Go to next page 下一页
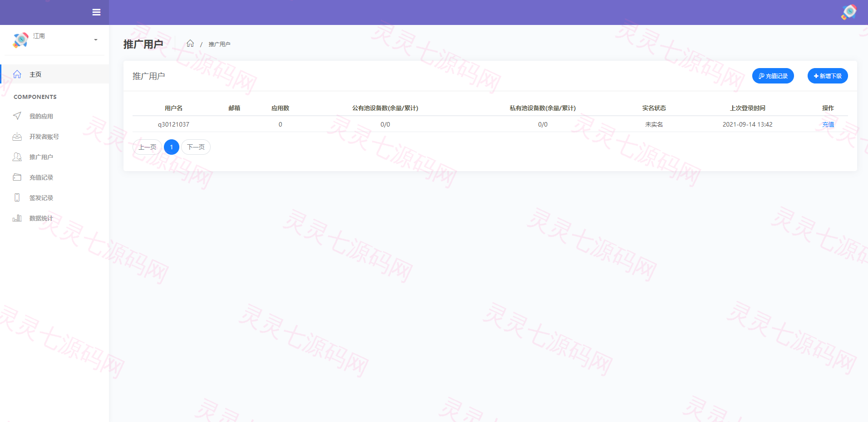 point(196,147)
